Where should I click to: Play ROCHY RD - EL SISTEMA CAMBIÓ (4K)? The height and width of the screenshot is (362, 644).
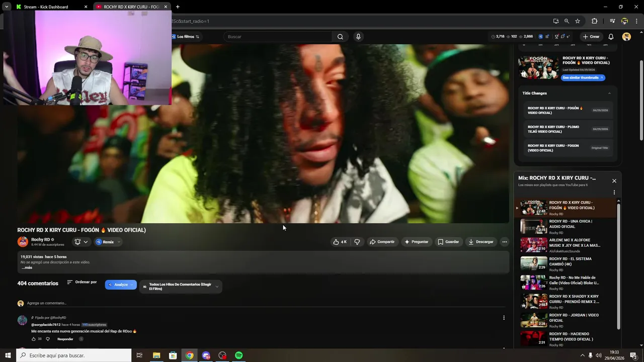568,264
